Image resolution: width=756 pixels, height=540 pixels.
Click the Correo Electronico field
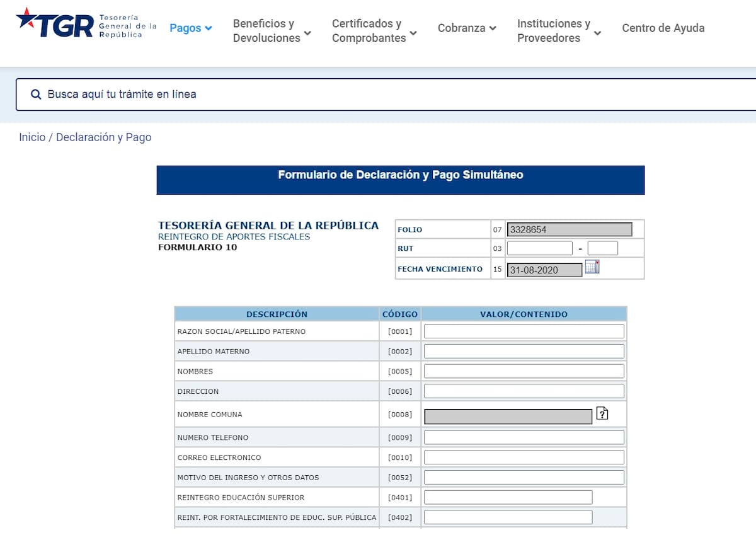point(524,457)
